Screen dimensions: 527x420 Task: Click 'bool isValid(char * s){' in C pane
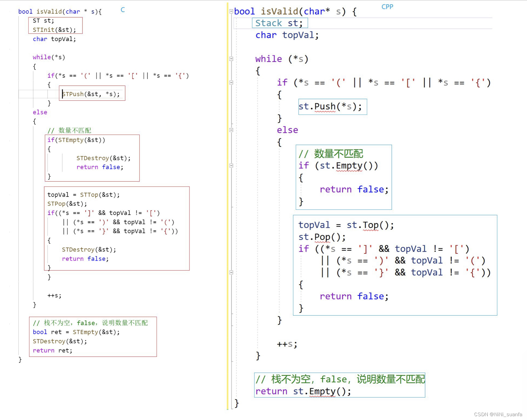(60, 12)
